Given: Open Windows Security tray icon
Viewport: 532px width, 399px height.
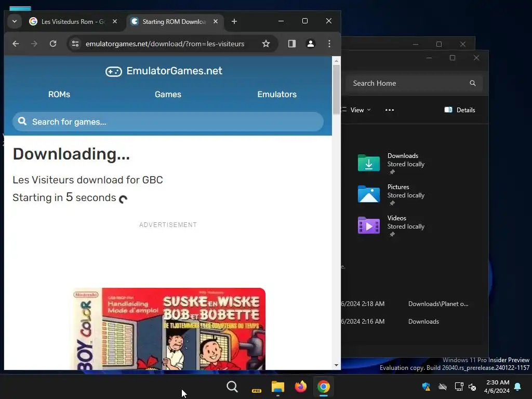Looking at the screenshot, I should [x=426, y=387].
